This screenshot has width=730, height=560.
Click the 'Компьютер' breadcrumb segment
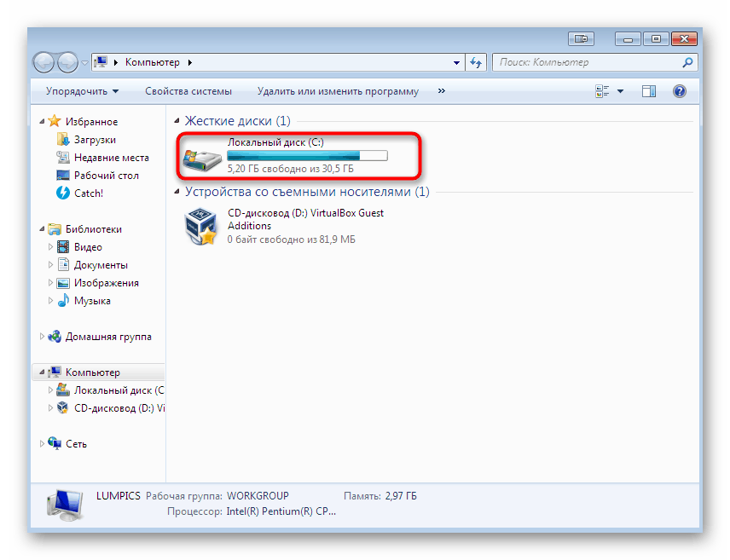pos(153,62)
